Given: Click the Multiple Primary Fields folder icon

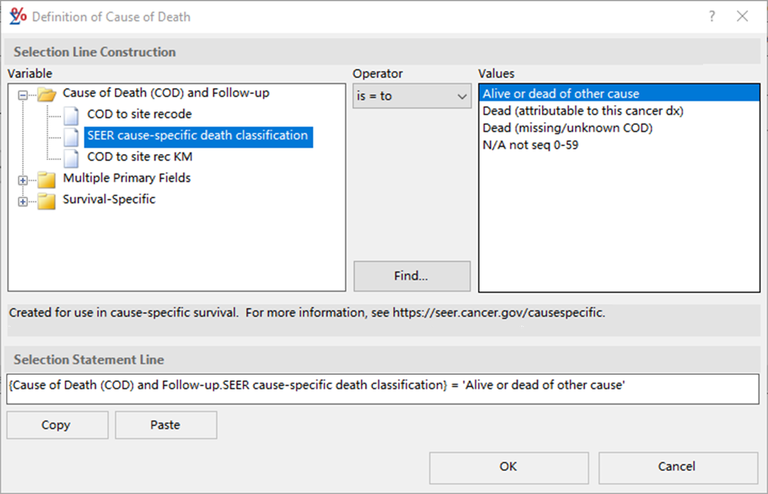Looking at the screenshot, I should point(46,179).
